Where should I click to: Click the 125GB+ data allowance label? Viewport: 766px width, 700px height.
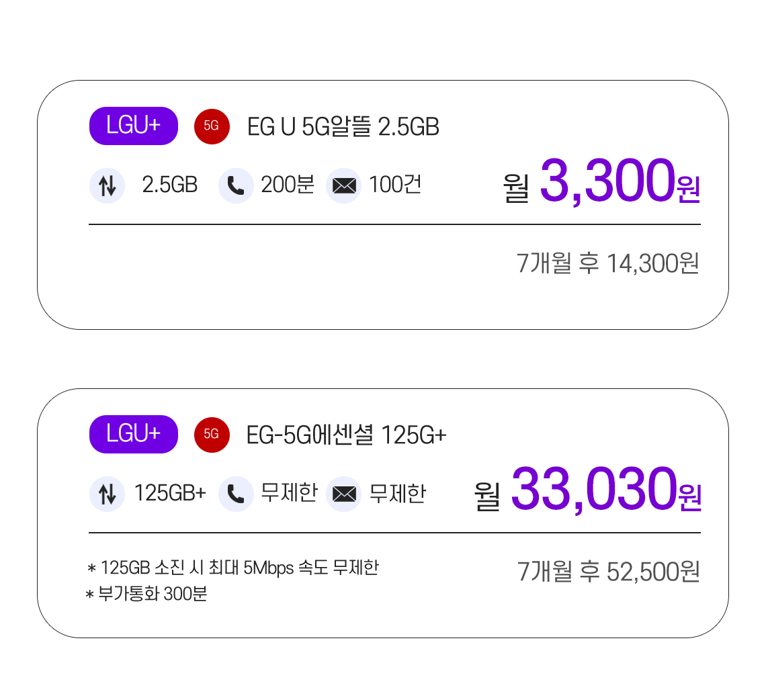click(170, 493)
